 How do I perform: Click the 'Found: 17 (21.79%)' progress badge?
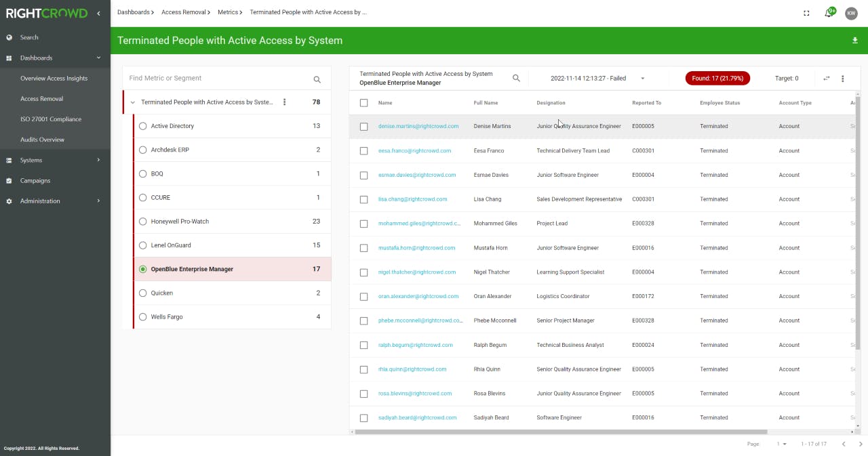coord(717,78)
